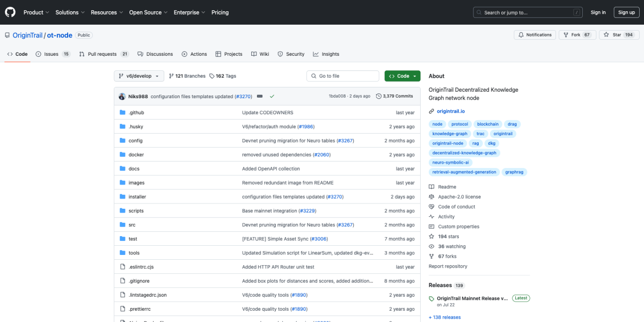Open the 162 Tags page
The image size is (644, 322).
pos(223,76)
